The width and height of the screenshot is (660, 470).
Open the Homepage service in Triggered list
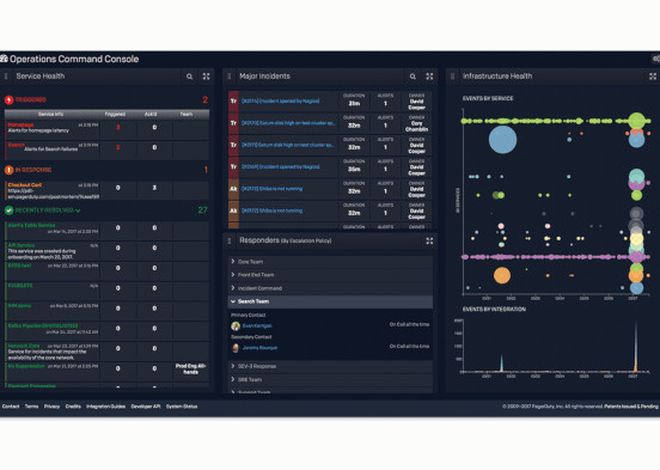[21, 125]
